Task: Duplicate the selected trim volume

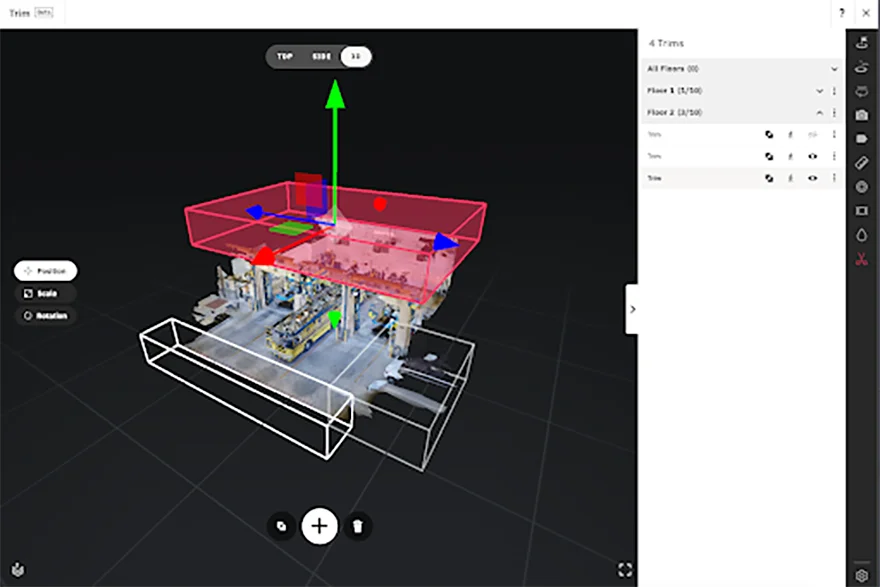Action: point(281,525)
